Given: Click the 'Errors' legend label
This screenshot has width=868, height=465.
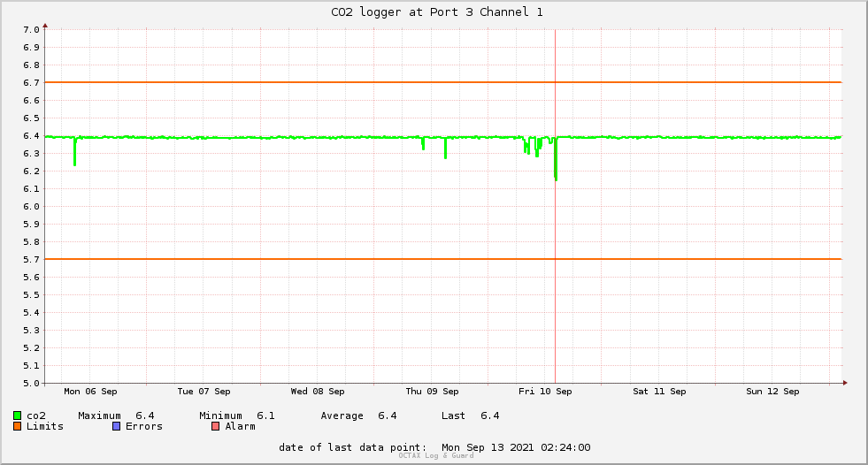Looking at the screenshot, I should point(144,426).
